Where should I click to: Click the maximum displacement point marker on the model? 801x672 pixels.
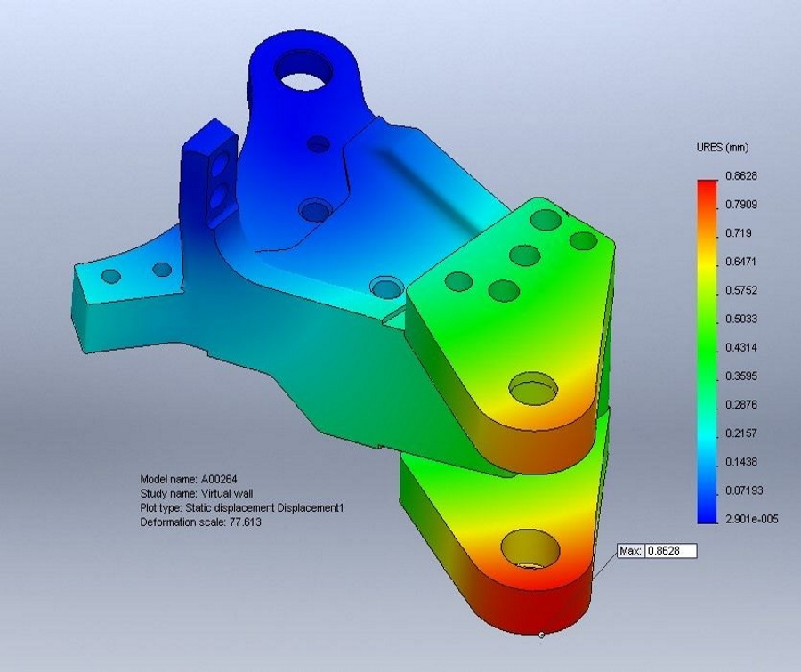pyautogui.click(x=542, y=635)
